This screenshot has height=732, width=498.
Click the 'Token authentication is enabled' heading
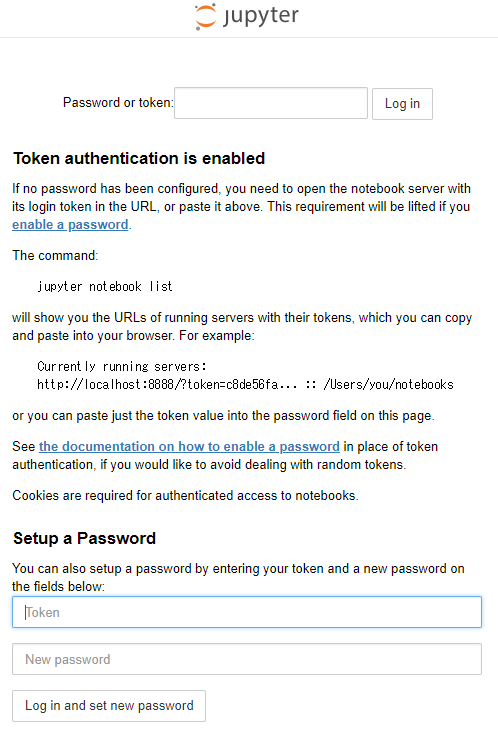point(139,158)
